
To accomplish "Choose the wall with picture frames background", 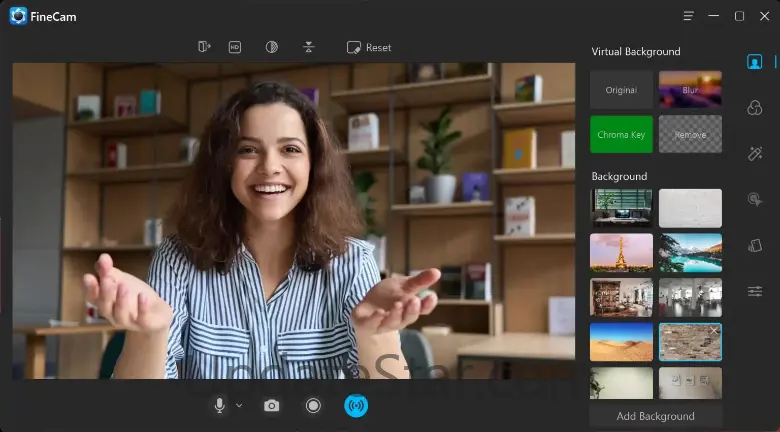I will point(690,383).
